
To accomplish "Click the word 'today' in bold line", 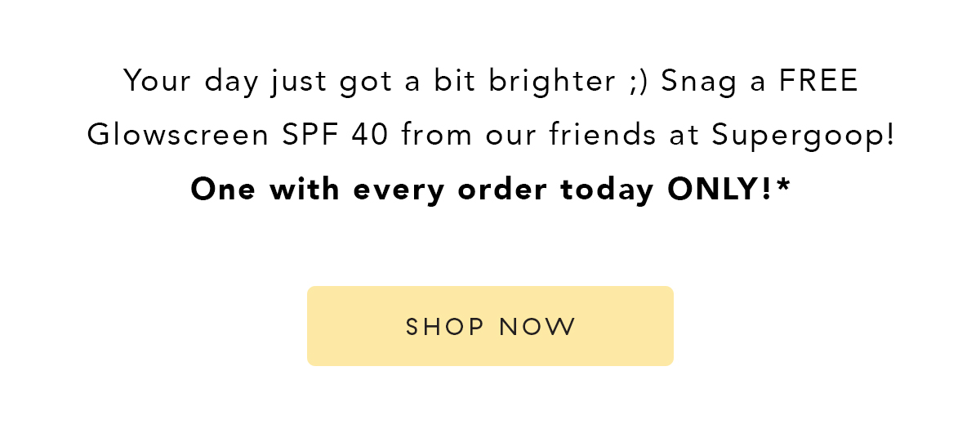I will pyautogui.click(x=607, y=191).
